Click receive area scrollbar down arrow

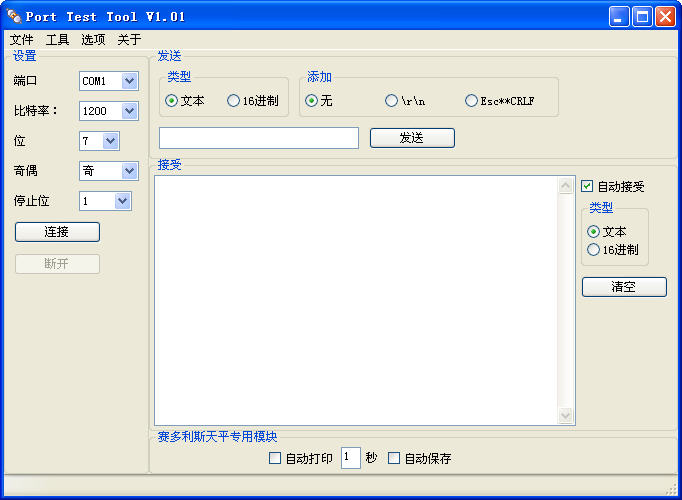[565, 415]
